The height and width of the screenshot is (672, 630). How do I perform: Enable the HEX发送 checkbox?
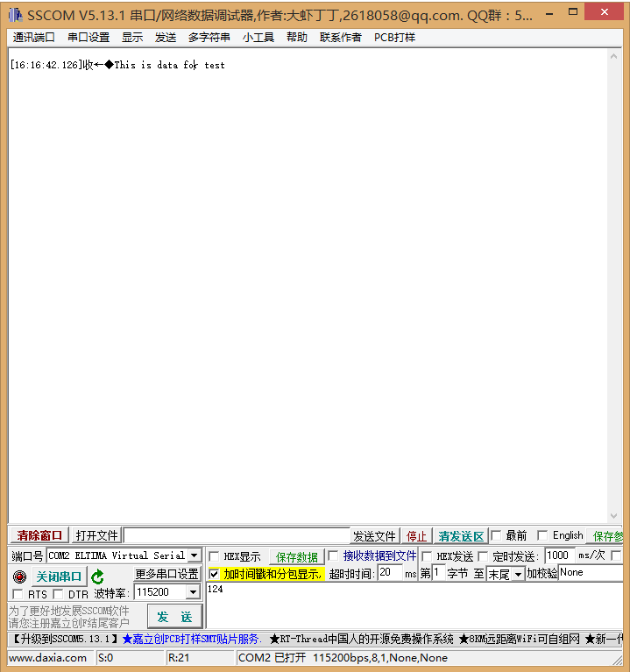[427, 556]
